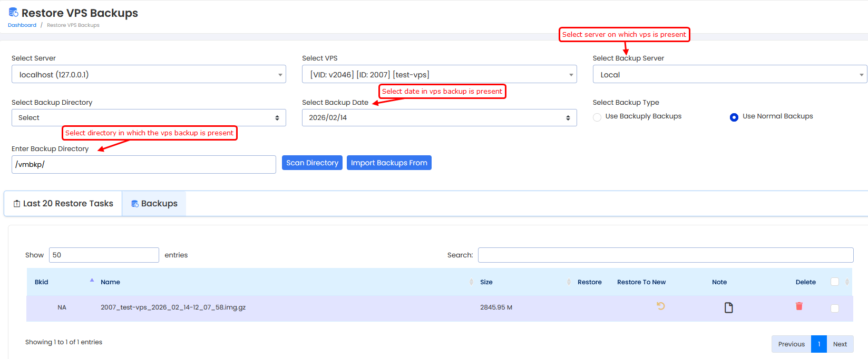Select the Use Normal Backups radio option
868x359 pixels.
coord(734,117)
